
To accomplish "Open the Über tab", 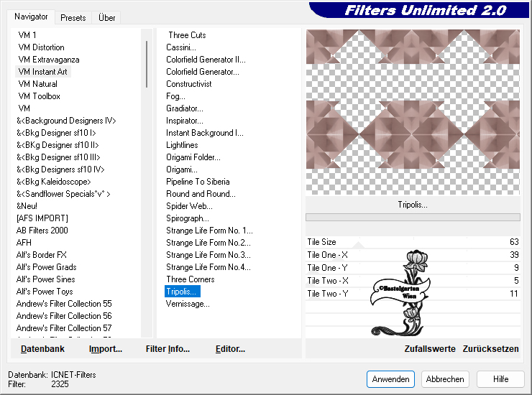I will point(106,18).
